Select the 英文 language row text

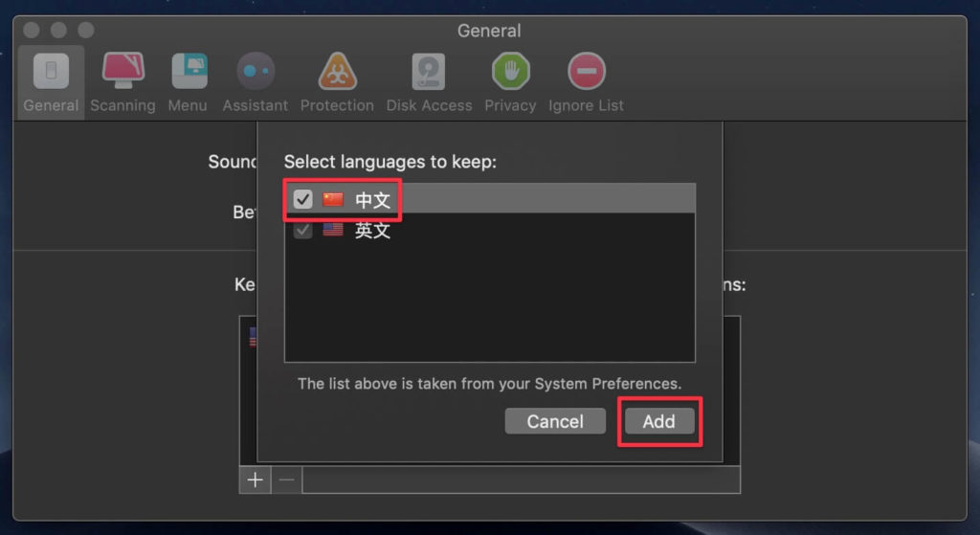(372, 230)
